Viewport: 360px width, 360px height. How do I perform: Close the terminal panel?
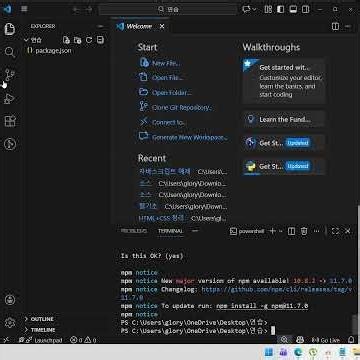tap(348, 231)
